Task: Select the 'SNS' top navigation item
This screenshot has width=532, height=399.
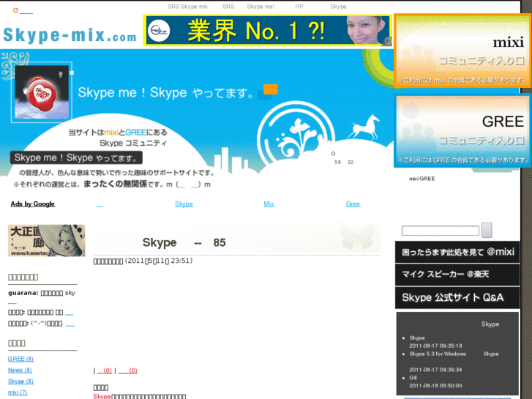Action: (x=228, y=7)
